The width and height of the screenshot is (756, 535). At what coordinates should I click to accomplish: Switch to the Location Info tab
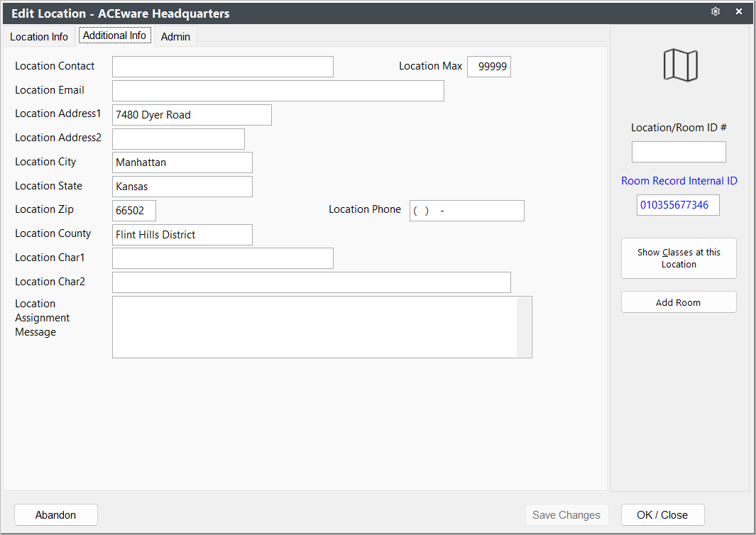(x=39, y=37)
